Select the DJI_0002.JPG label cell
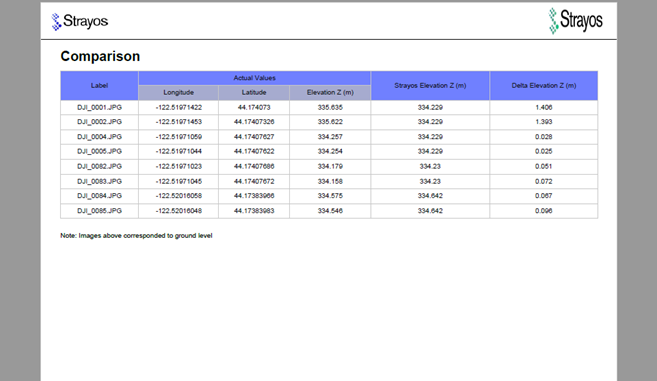Screen dimensions: 657x381 (99, 122)
